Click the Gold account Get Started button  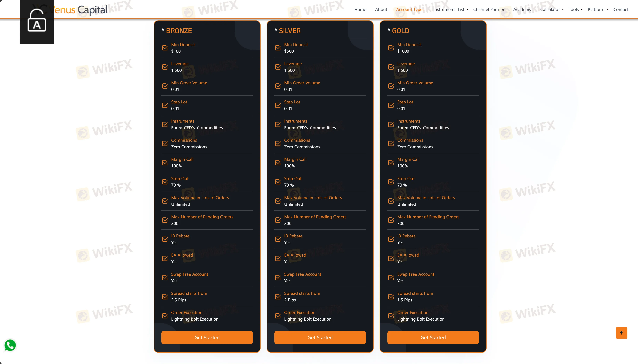pyautogui.click(x=433, y=337)
